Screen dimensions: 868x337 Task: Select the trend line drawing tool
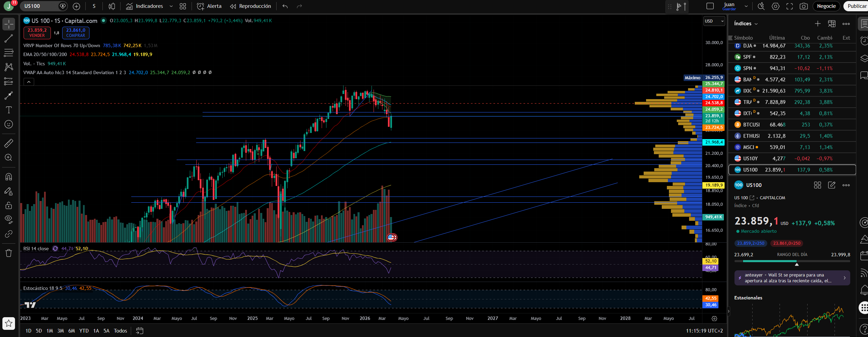(9, 39)
